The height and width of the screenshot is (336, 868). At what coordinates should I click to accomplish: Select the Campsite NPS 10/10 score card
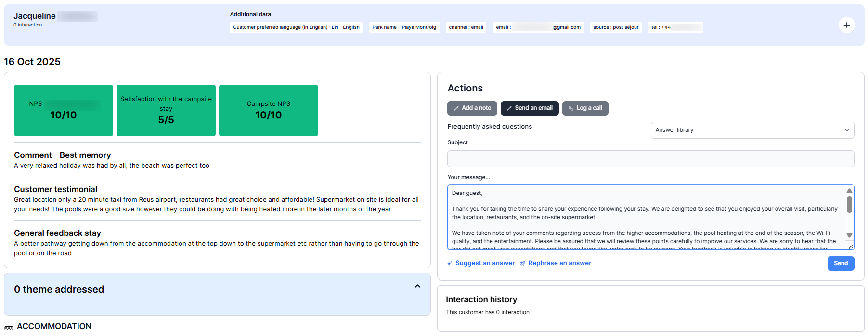268,110
